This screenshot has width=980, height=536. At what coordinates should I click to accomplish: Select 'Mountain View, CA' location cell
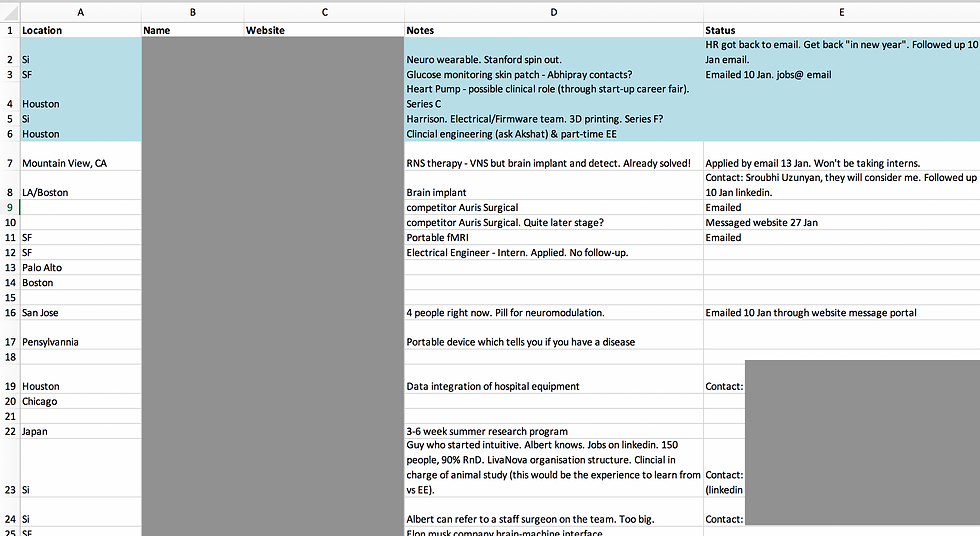point(81,156)
